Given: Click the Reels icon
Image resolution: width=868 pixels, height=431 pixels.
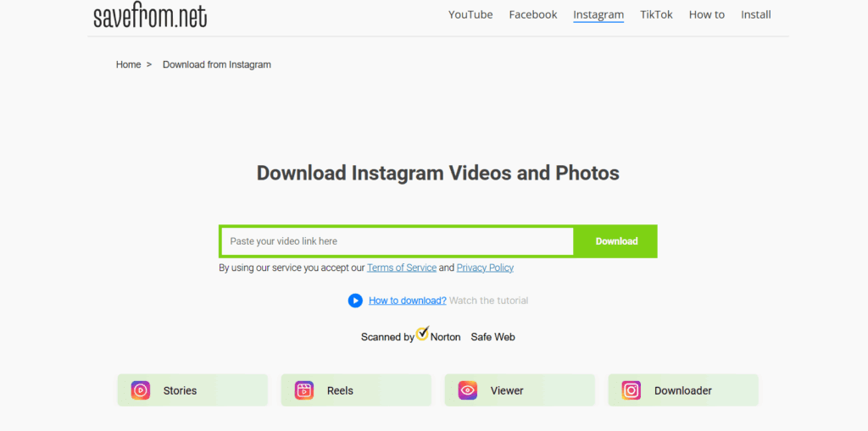Looking at the screenshot, I should point(304,390).
